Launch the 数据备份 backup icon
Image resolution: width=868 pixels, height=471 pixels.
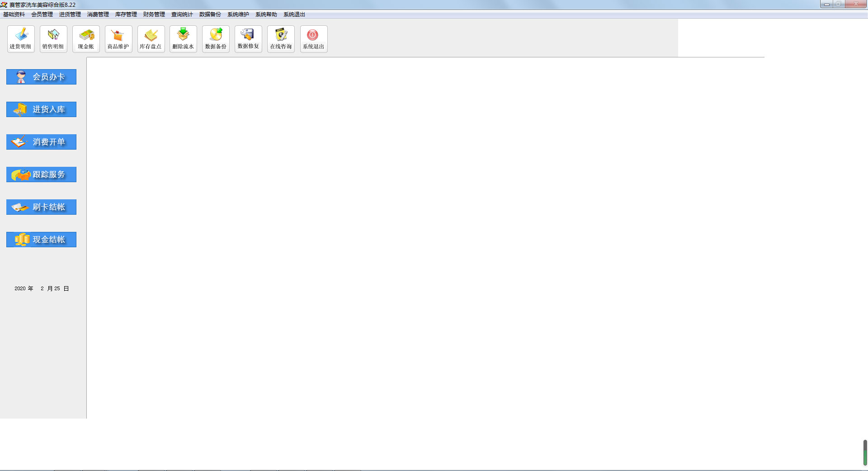pyautogui.click(x=216, y=39)
